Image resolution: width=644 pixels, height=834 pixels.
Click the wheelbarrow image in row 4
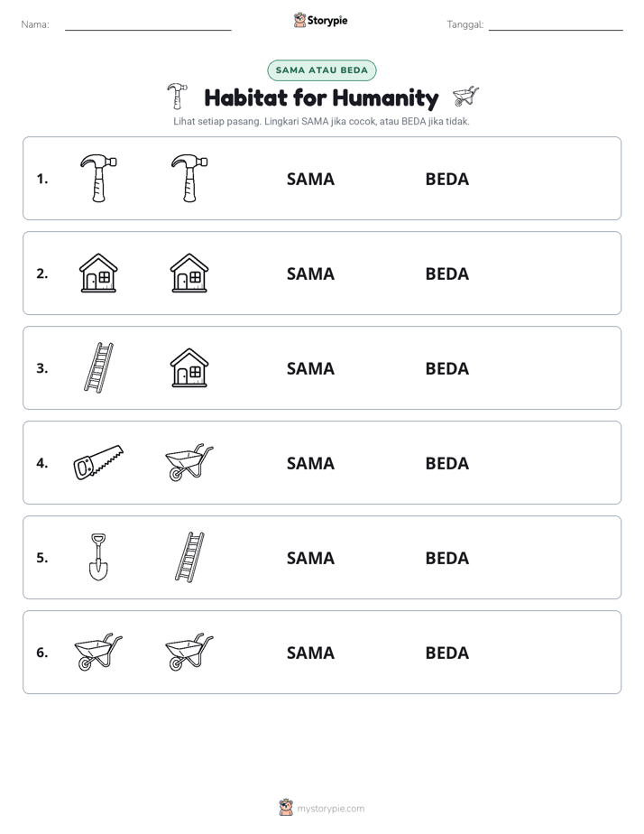coord(189,462)
